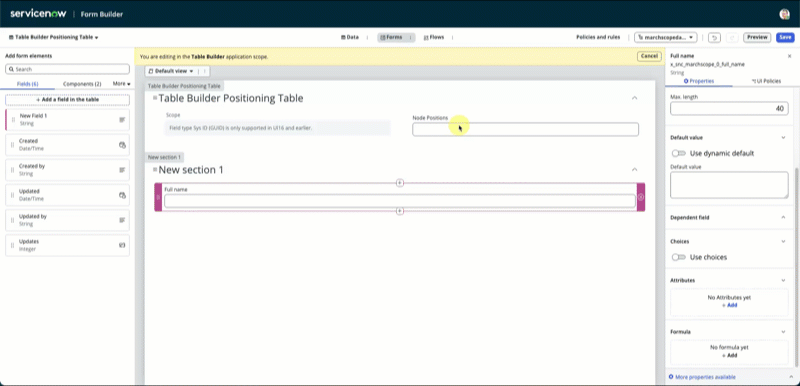Click plus icon below Full name field
The image size is (800, 386).
click(x=400, y=211)
